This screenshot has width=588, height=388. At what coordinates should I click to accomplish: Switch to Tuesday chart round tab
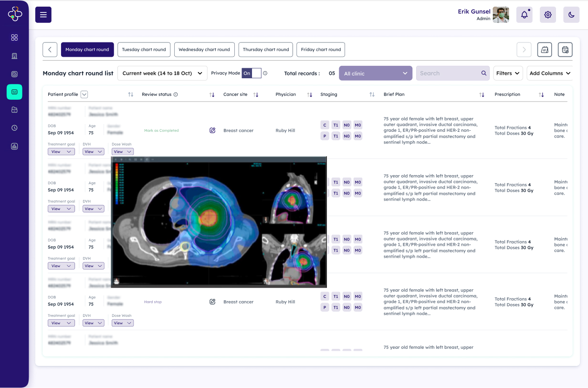tap(144, 50)
